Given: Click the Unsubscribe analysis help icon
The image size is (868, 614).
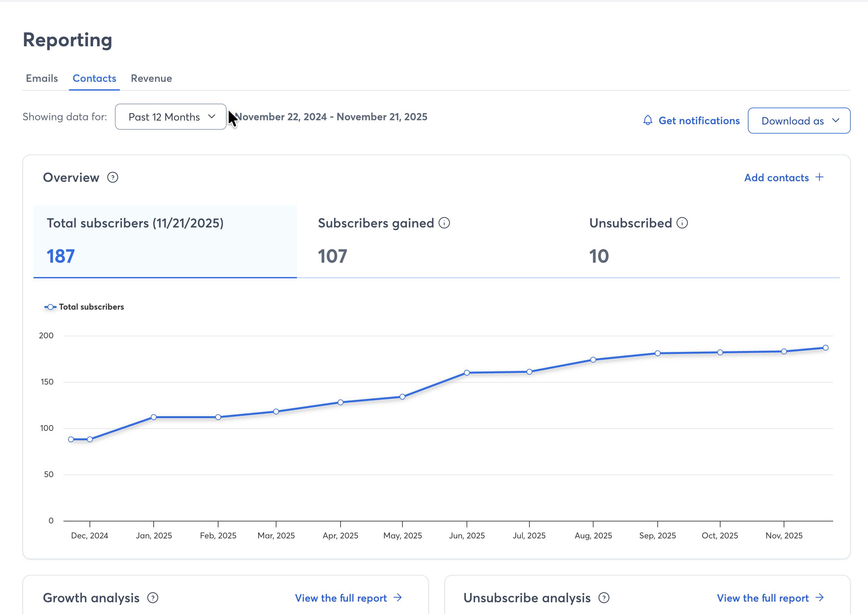Looking at the screenshot, I should 604,598.
